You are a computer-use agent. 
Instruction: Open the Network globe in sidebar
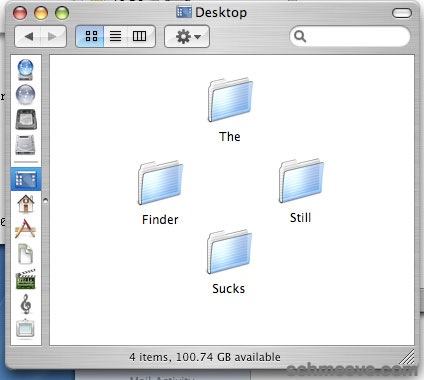26,69
